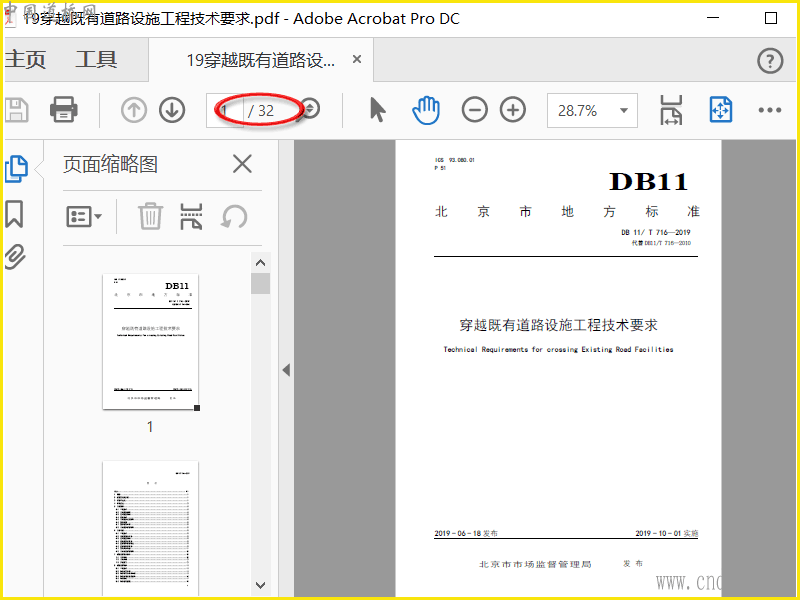
Task: Zoom out with the minus circle button
Action: (474, 110)
